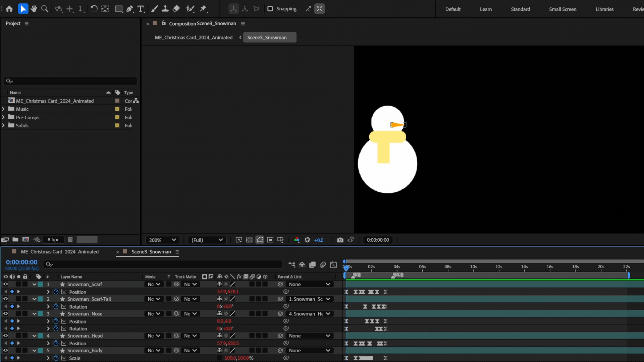This screenshot has width=644, height=362.
Task: Select the Rotation tool
Action: (x=94, y=9)
